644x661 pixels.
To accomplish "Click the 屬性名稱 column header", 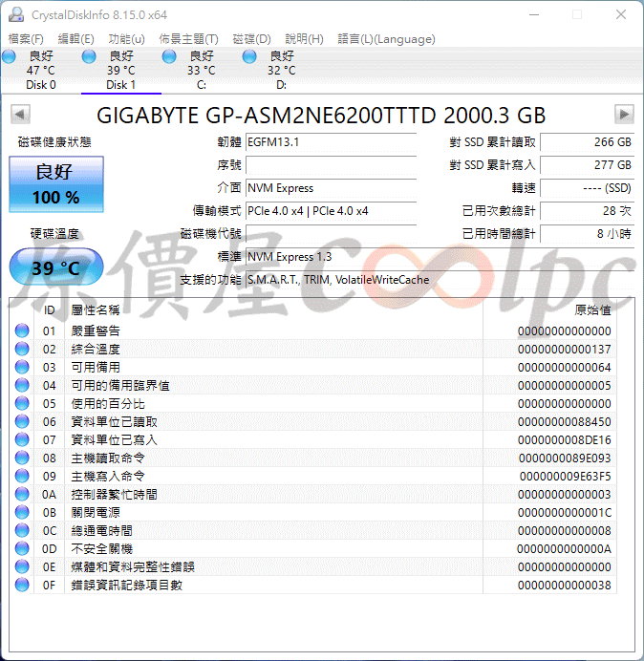I will pos(96,309).
